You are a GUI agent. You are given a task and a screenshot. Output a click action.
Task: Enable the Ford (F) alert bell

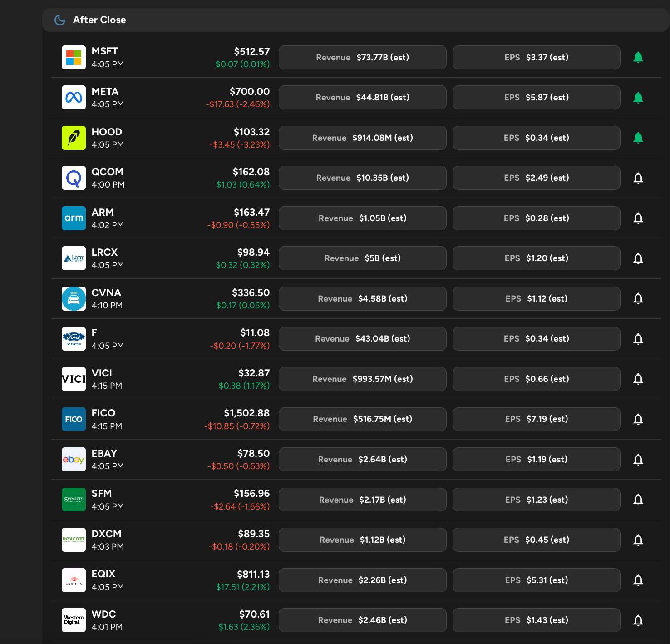pyautogui.click(x=638, y=339)
